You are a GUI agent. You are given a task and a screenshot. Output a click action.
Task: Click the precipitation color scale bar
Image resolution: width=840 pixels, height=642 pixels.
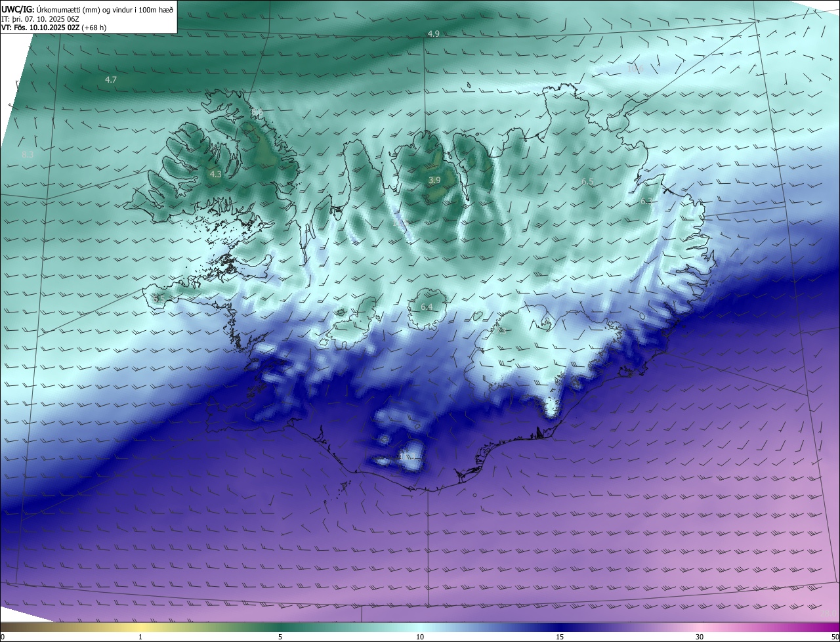click(x=420, y=628)
